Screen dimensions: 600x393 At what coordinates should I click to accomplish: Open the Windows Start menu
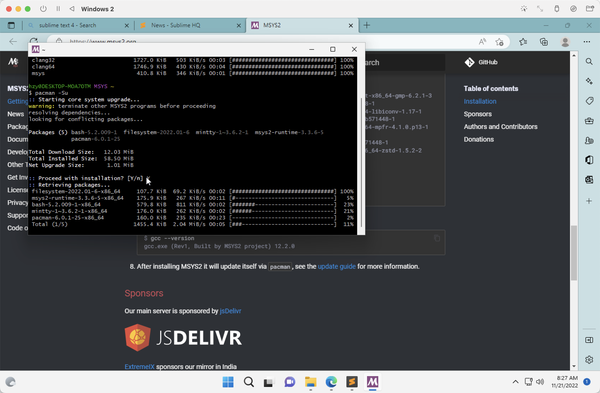pos(228,382)
